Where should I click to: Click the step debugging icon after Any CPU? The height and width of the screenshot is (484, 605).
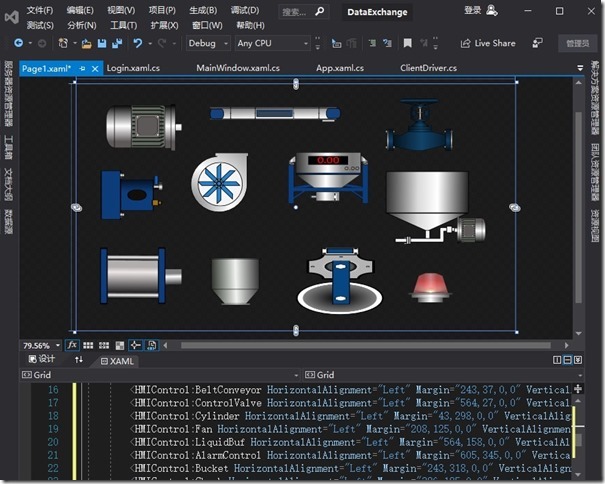[x=336, y=43]
